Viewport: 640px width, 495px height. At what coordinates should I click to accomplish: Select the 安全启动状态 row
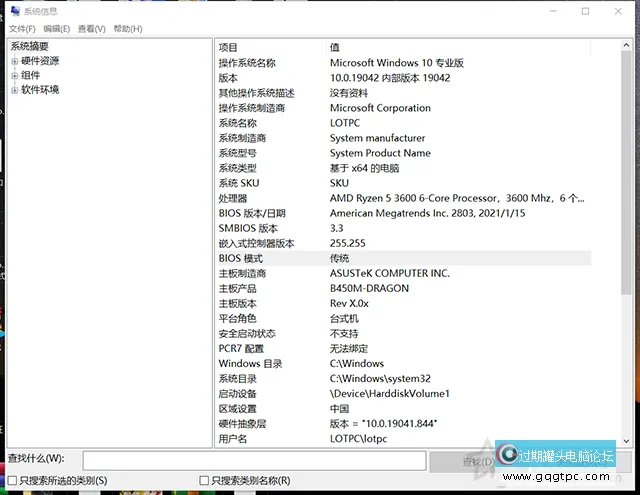point(403,334)
